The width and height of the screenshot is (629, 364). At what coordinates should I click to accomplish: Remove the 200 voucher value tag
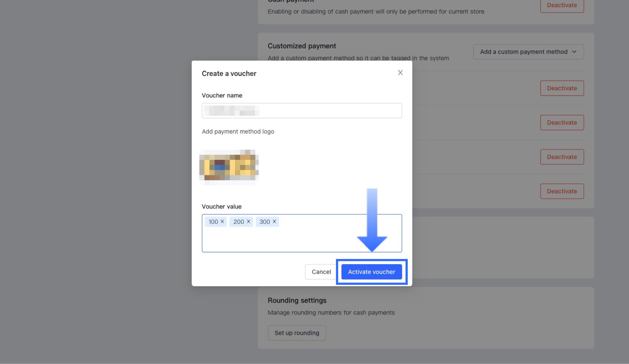click(x=248, y=222)
